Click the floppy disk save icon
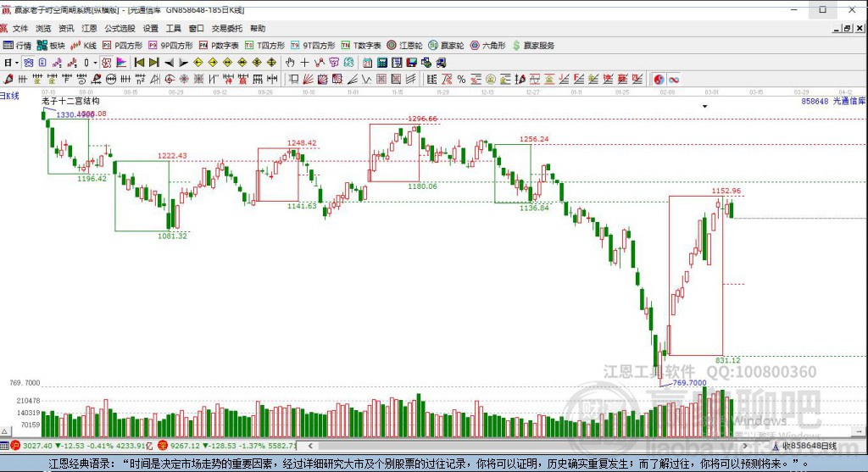This screenshot has height=472, width=868. click(x=411, y=63)
